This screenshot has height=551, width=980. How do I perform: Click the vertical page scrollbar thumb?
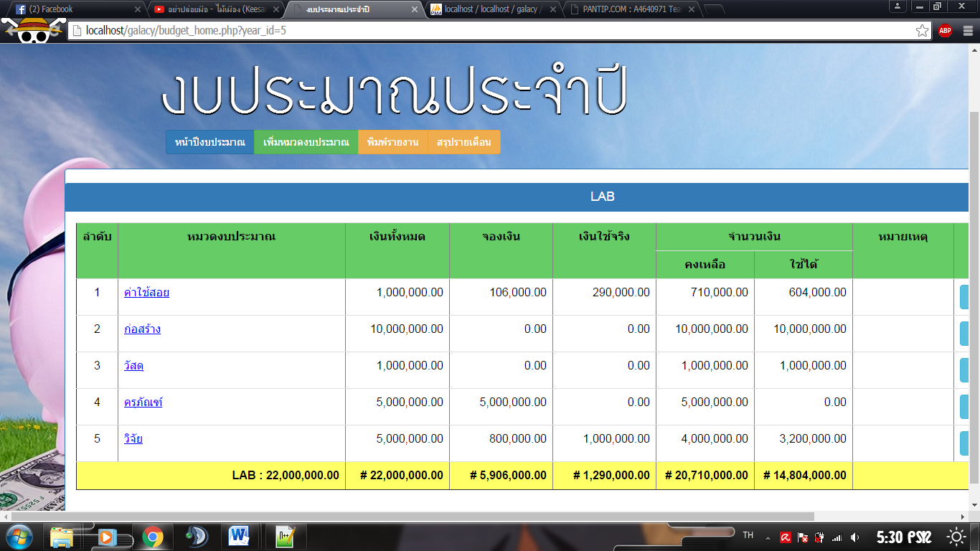pyautogui.click(x=974, y=297)
